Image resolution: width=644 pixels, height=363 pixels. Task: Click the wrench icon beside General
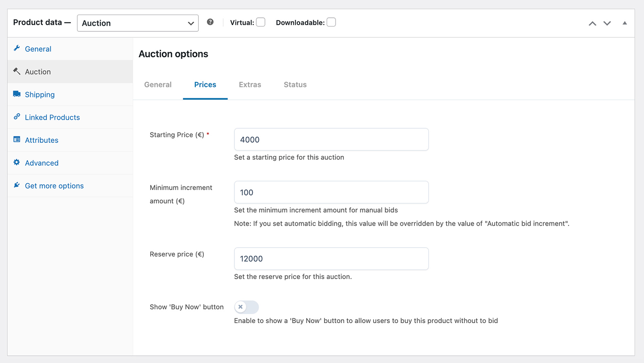(x=17, y=48)
